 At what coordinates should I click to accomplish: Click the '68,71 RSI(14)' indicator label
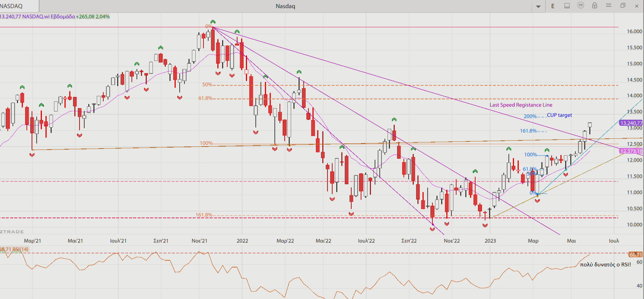[x=14, y=249]
